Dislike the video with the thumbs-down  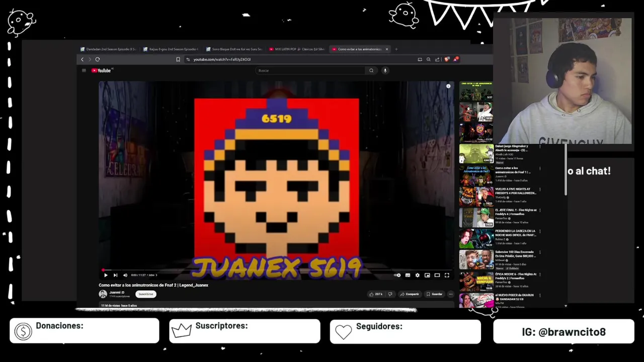pos(390,294)
